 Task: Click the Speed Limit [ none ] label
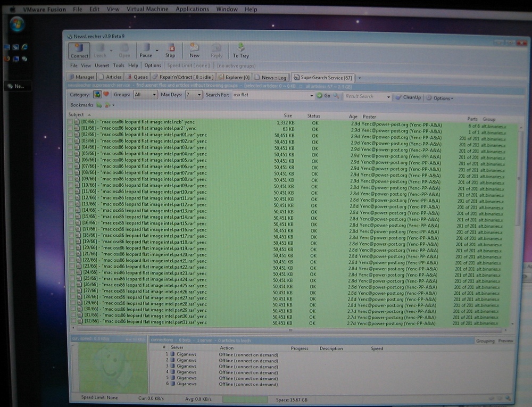(188, 65)
